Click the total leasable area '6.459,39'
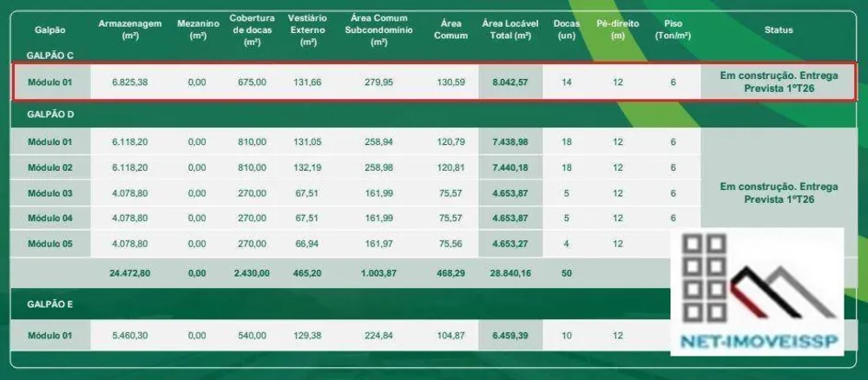Image resolution: width=868 pixels, height=380 pixels. pos(510,336)
